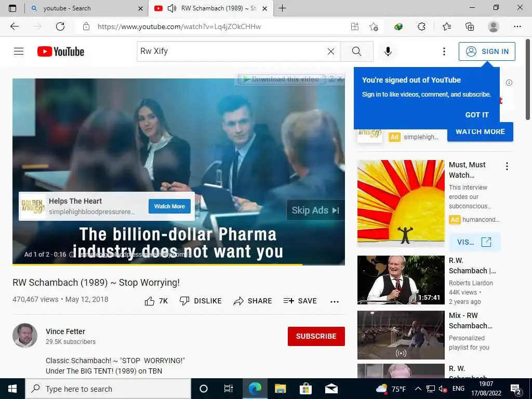Subscribe to Vince Fetter channel
Image resolution: width=532 pixels, height=399 pixels.
(316, 336)
